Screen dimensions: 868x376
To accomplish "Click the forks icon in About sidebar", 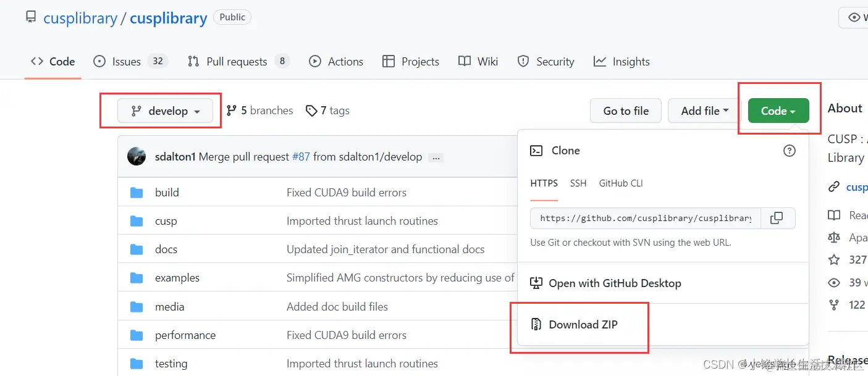I will tap(834, 305).
